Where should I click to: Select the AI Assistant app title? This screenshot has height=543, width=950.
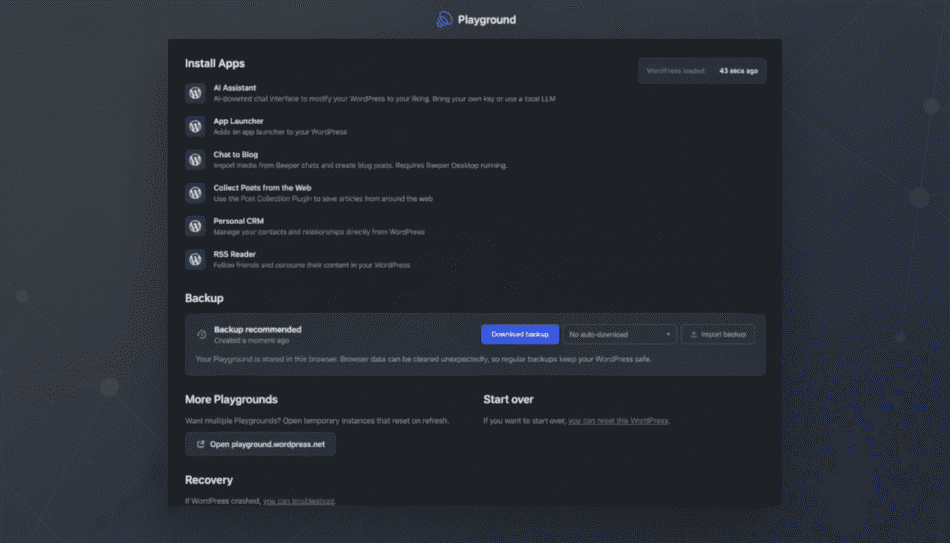[x=235, y=88]
